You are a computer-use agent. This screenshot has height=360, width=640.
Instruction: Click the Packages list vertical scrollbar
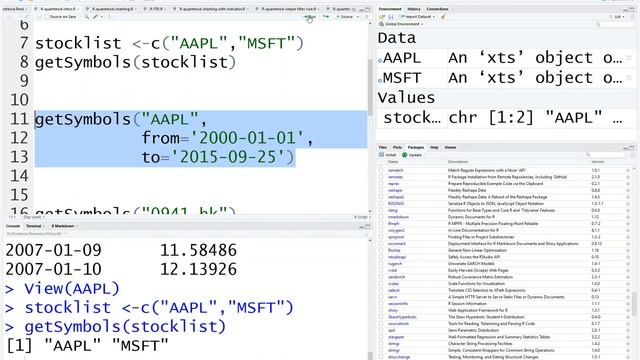(634, 304)
